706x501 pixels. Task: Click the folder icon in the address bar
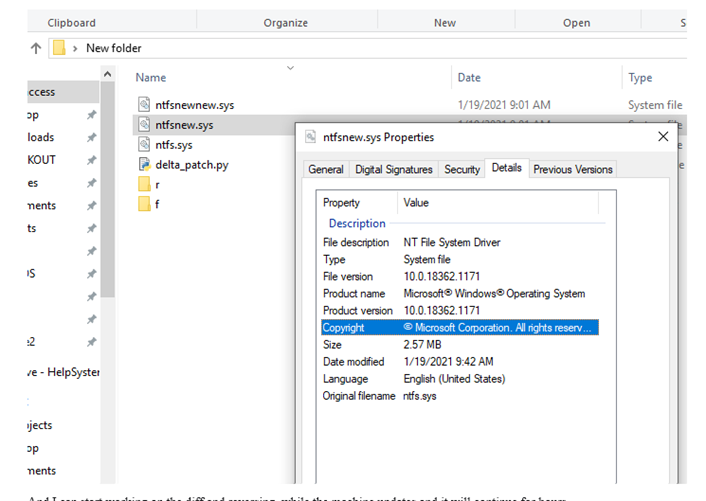59,48
